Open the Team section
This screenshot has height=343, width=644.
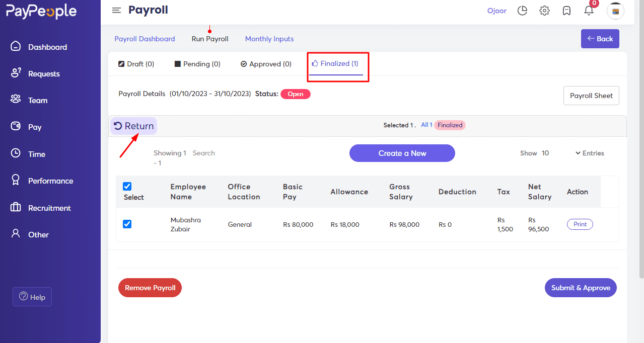coord(37,100)
